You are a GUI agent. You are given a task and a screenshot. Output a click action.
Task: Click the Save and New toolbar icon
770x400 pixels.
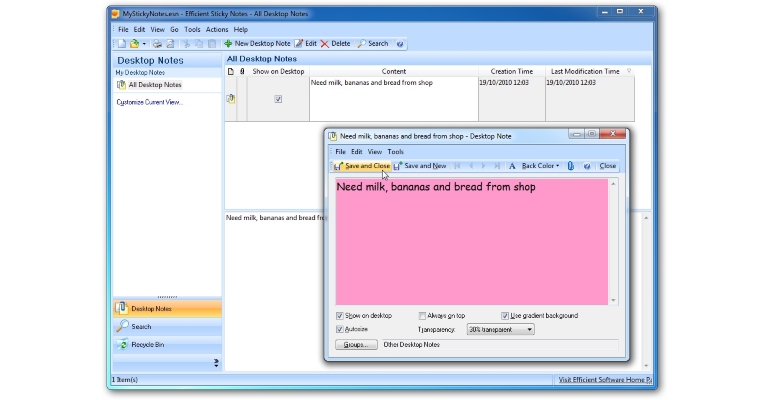(398, 166)
